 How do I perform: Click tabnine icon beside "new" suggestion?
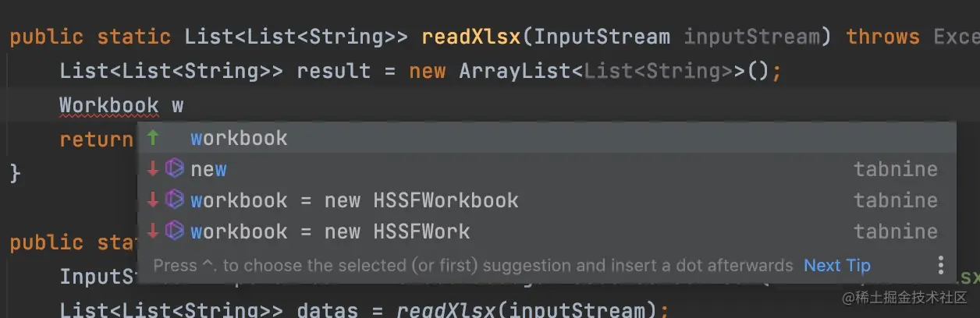pos(175,168)
